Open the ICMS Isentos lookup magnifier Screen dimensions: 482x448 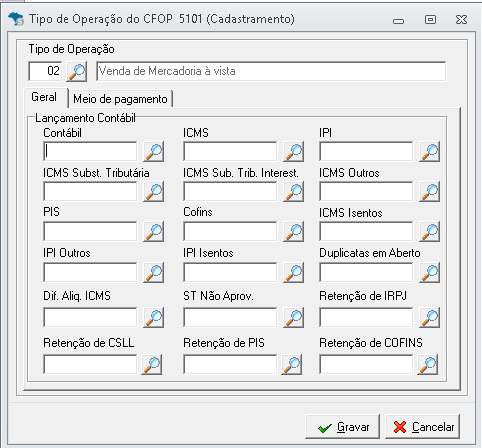pyautogui.click(x=429, y=232)
